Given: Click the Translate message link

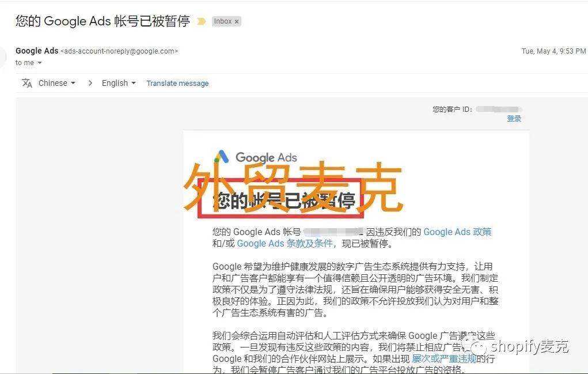Looking at the screenshot, I should coord(177,84).
